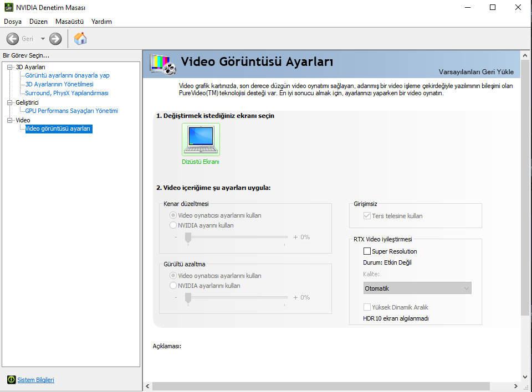The image size is (532, 392).
Task: Open 3D Ayarlarının Yönetilmesi
Action: (59, 84)
